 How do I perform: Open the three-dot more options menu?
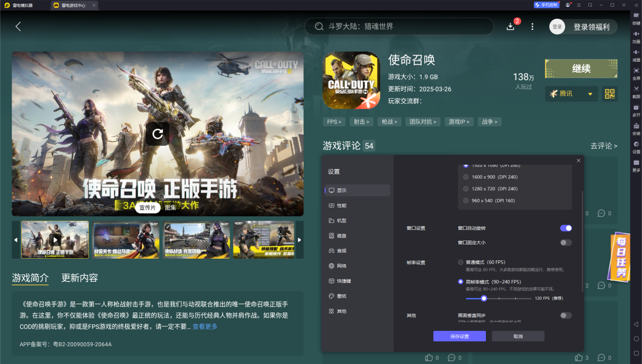[532, 26]
